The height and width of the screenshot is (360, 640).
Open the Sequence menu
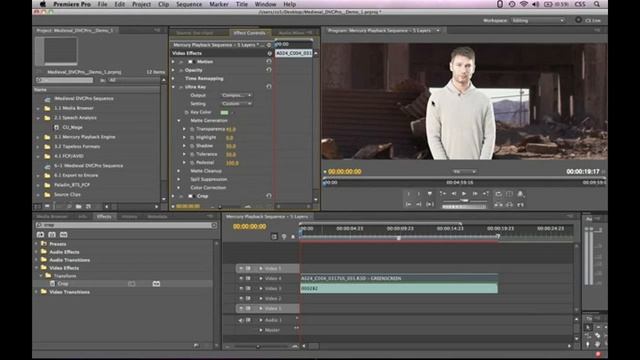189,4
